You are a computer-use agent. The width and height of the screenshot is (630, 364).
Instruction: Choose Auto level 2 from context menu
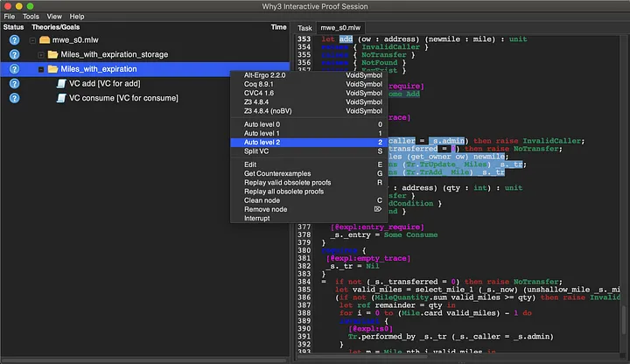[262, 141]
